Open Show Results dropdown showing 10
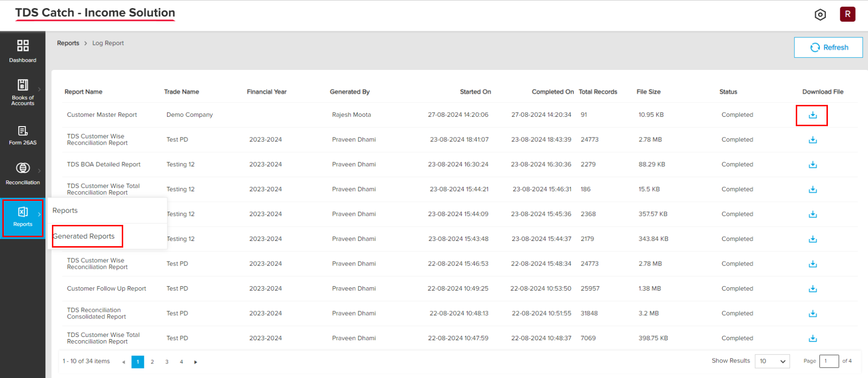This screenshot has height=378, width=868. coord(772,361)
